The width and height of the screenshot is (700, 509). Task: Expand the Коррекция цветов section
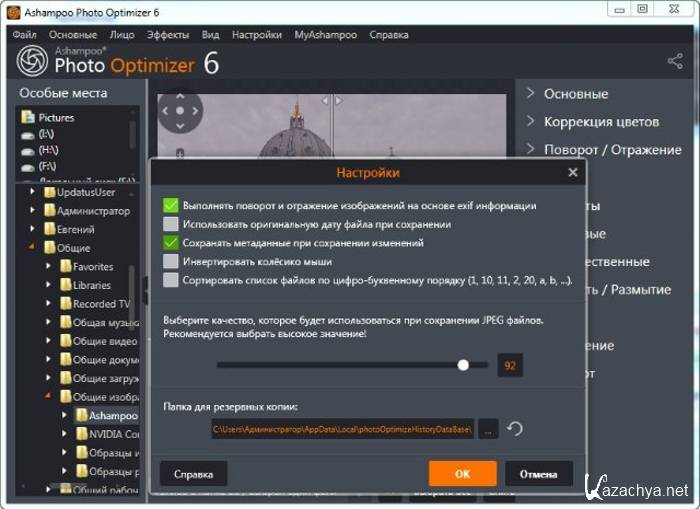tap(600, 122)
